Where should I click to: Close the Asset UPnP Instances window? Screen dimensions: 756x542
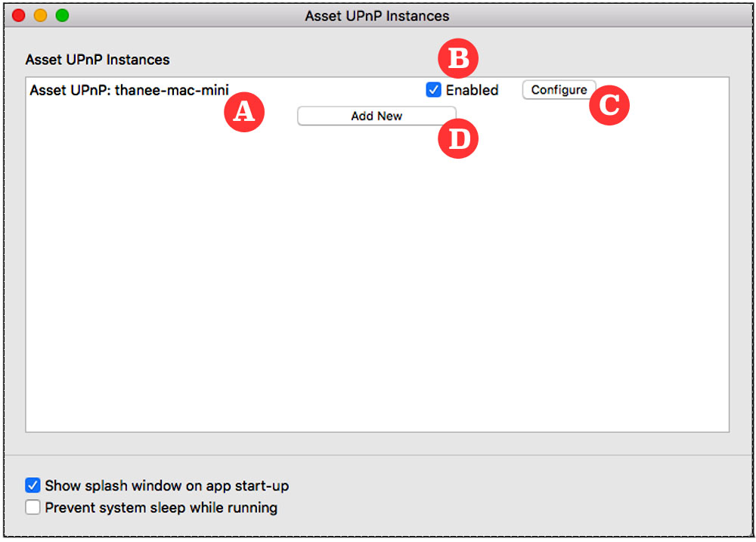[19, 15]
